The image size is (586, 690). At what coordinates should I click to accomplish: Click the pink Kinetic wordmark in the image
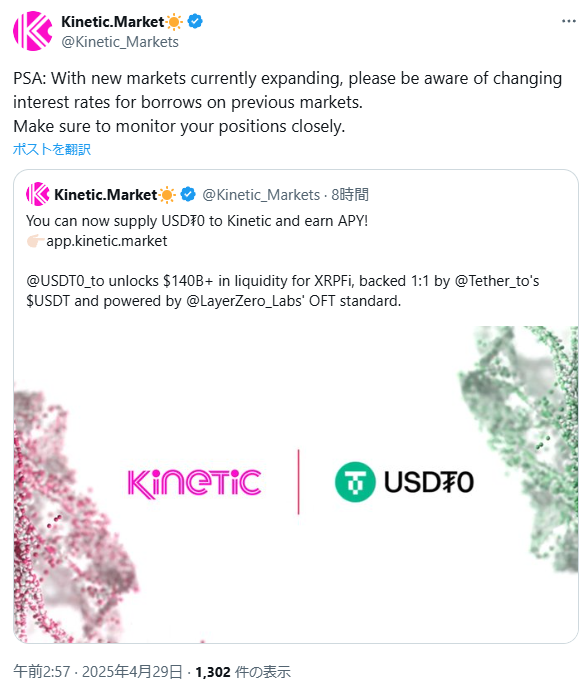click(194, 484)
